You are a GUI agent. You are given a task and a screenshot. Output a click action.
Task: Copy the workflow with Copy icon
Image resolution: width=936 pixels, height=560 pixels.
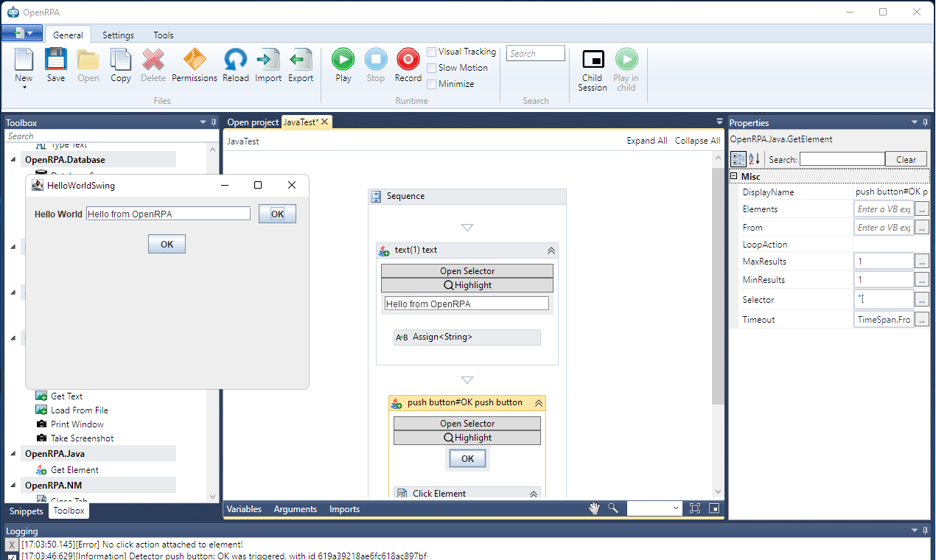pyautogui.click(x=120, y=66)
